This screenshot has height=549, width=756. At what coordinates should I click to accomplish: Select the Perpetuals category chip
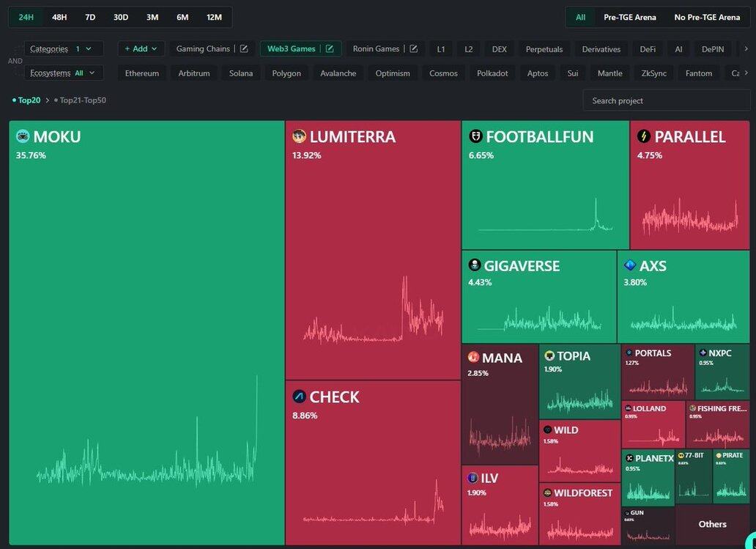544,49
